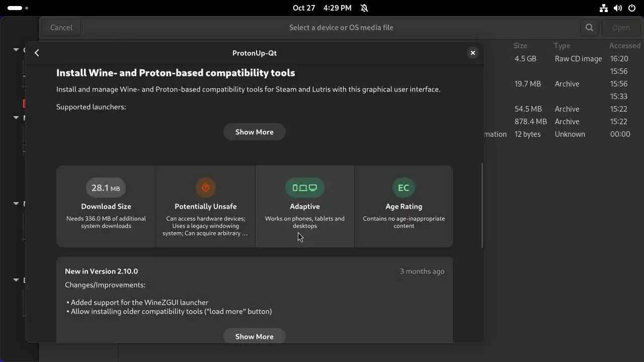The width and height of the screenshot is (644, 362).
Task: Collapse the fourth sidebar section triangle
Action: point(16,280)
